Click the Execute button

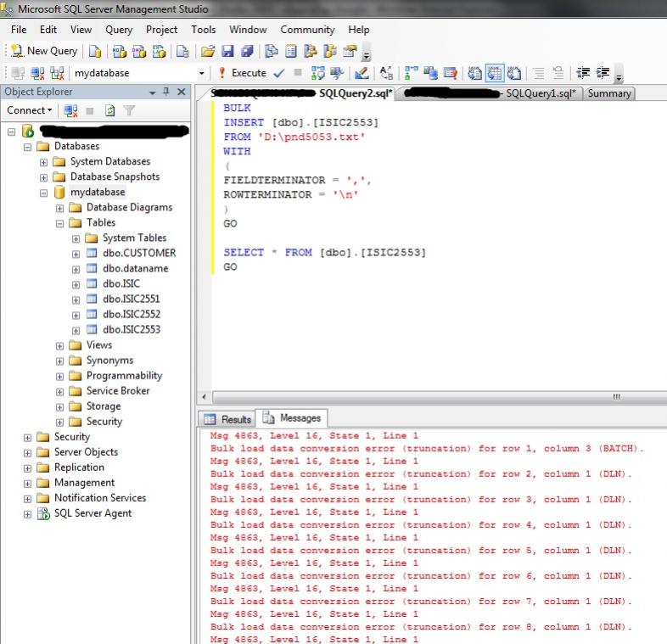[x=243, y=73]
